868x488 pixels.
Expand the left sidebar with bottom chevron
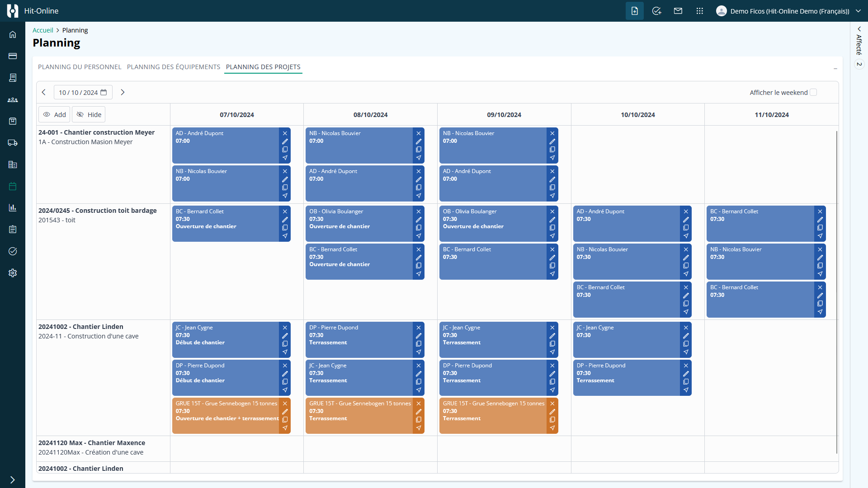point(13,480)
